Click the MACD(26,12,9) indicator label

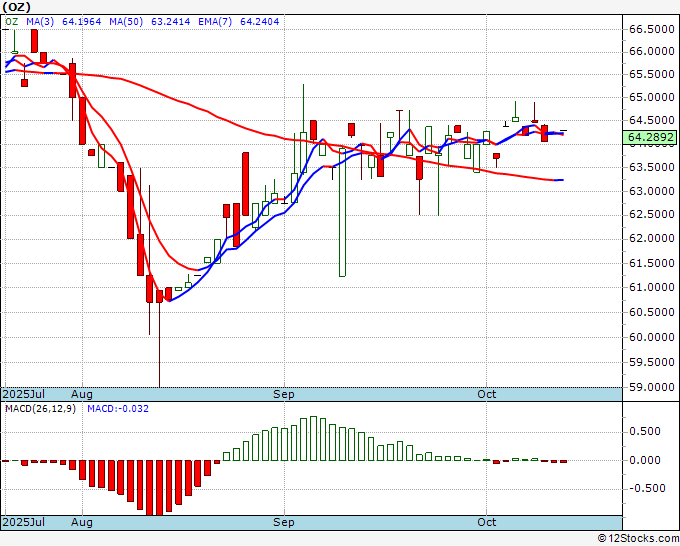pyautogui.click(x=40, y=409)
